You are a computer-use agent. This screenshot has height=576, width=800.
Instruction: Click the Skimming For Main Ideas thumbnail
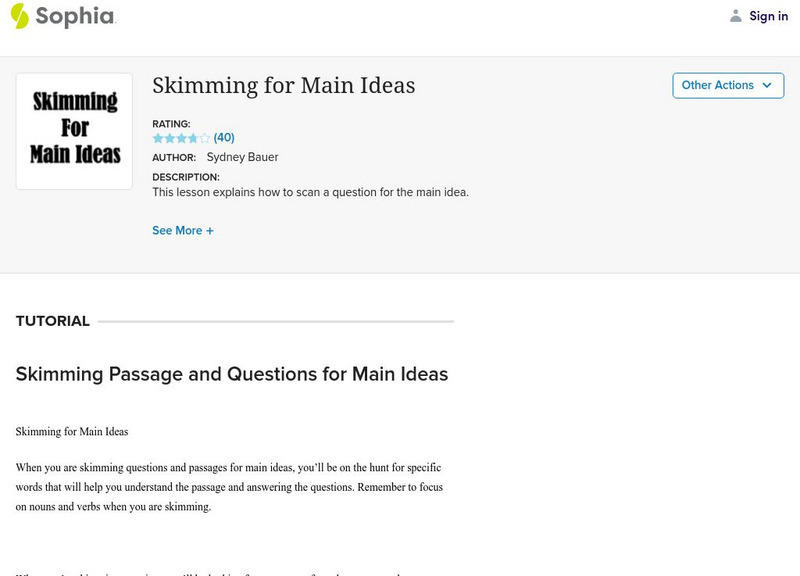click(x=74, y=131)
